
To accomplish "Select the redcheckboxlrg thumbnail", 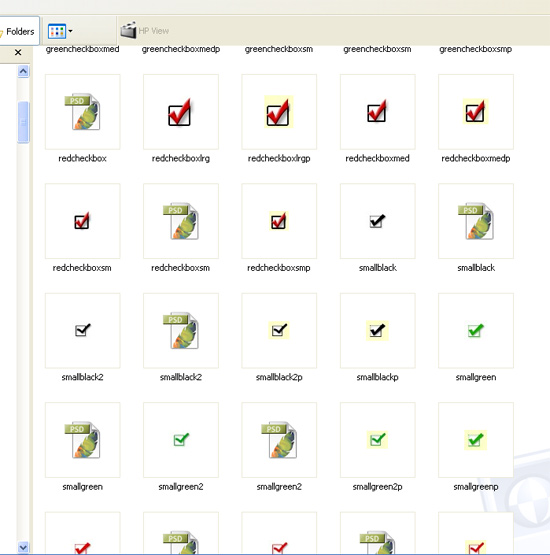I will 181,112.
